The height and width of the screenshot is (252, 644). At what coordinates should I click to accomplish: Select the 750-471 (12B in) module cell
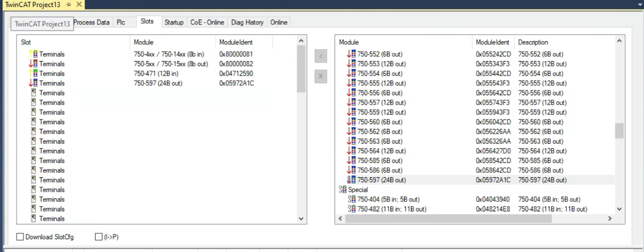coord(156,73)
